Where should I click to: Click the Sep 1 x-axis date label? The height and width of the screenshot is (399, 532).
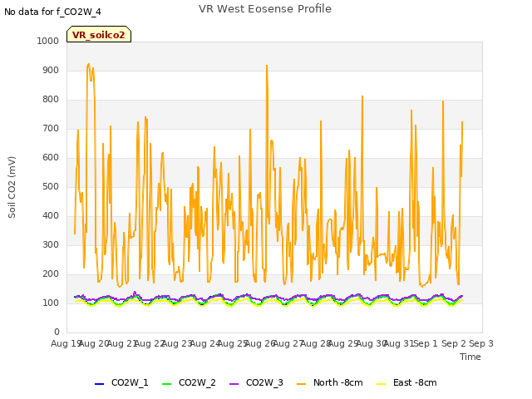point(426,343)
